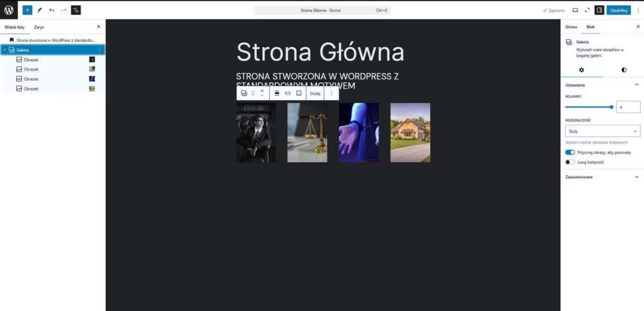Image resolution: width=644 pixels, height=311 pixels.
Task: Collapse the Galeria item in list view
Action: coord(4,50)
